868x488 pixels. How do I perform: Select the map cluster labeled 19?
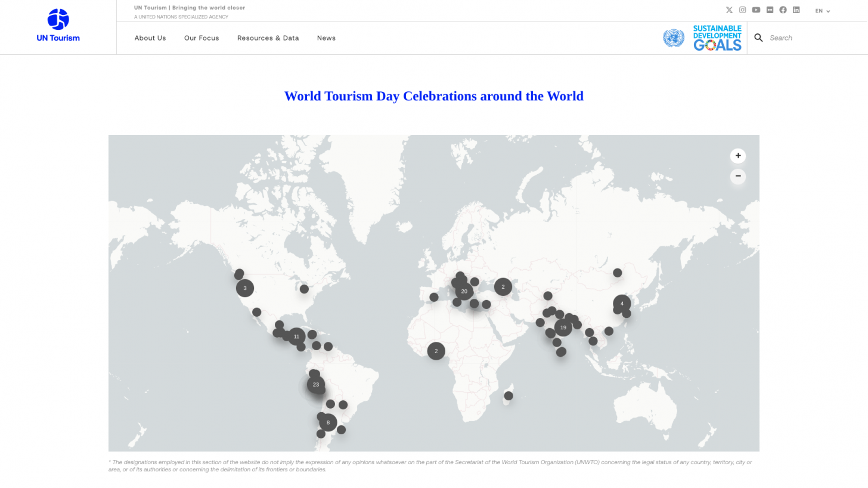point(563,328)
